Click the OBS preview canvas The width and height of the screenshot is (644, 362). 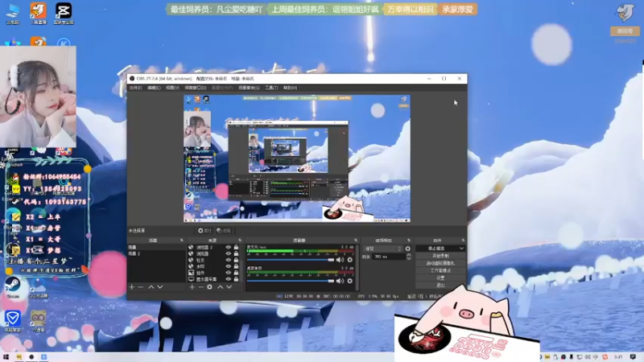[x=296, y=158]
